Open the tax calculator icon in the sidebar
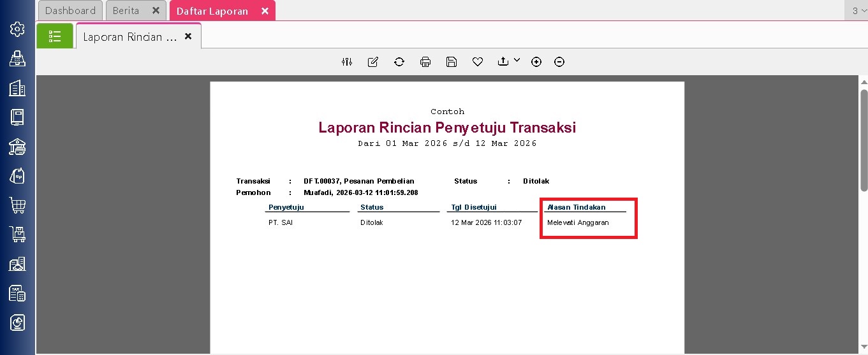 pos(17,293)
